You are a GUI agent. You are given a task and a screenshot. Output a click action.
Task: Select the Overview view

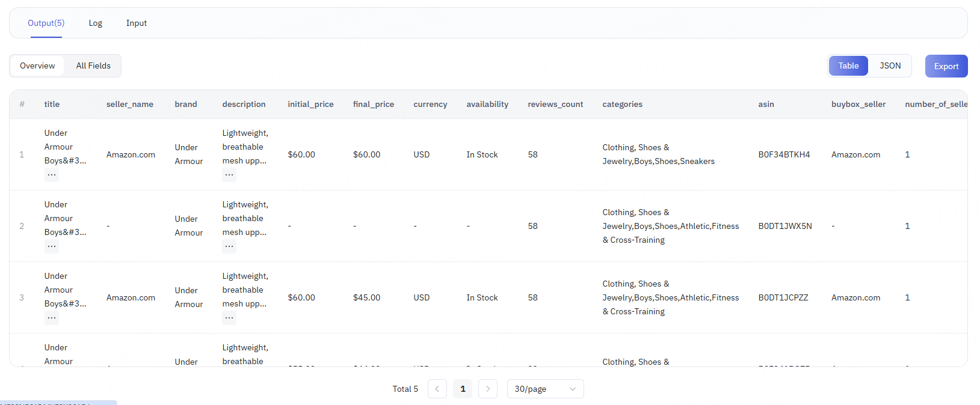(x=37, y=65)
